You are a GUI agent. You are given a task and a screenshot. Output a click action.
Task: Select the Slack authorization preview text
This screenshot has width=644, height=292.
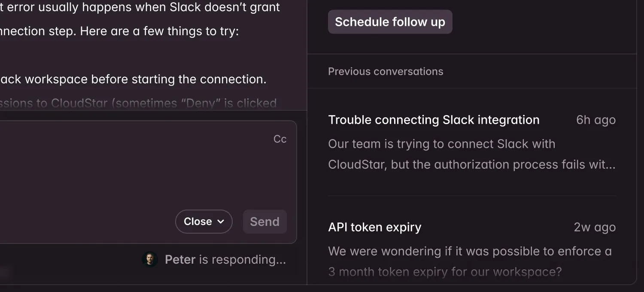tap(471, 154)
